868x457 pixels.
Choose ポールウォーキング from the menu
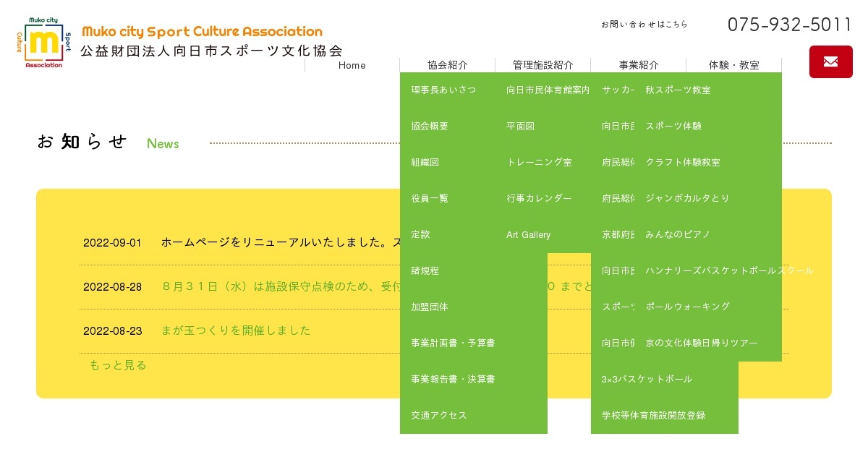pos(687,307)
